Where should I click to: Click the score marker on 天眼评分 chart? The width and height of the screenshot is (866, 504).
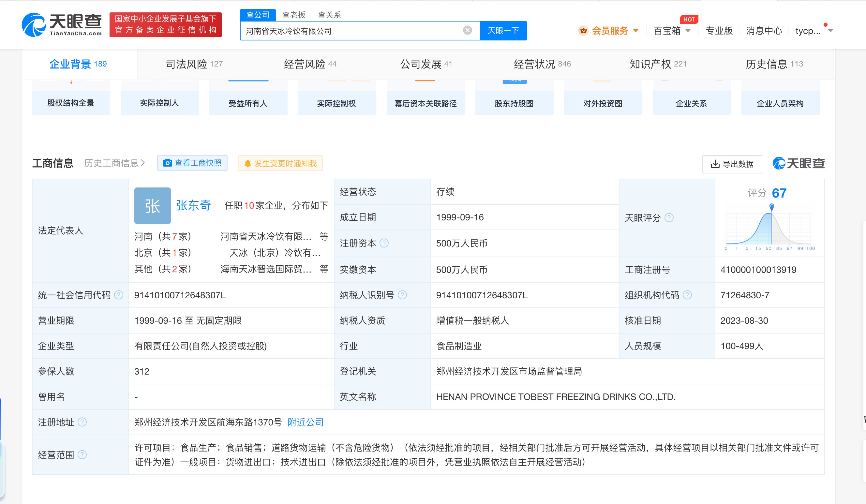(x=771, y=206)
